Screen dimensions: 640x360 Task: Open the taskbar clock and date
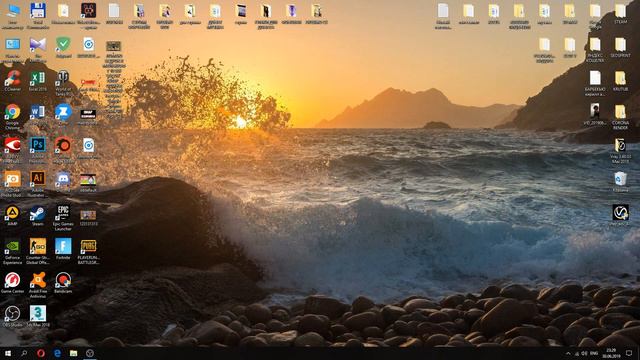click(x=611, y=353)
